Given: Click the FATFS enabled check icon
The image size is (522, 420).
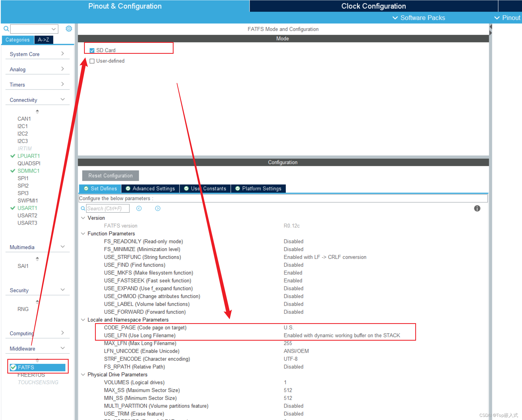Looking at the screenshot, I should coord(13,368).
